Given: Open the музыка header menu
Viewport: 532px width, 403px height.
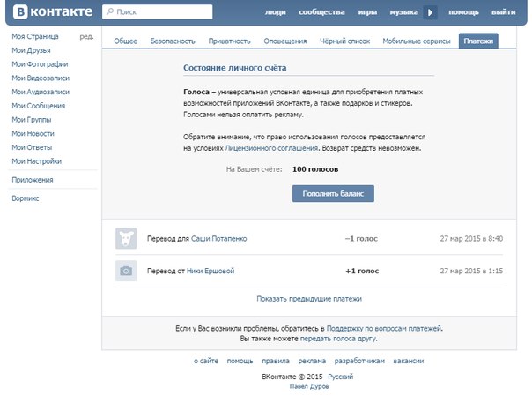Looking at the screenshot, I should click(x=403, y=12).
